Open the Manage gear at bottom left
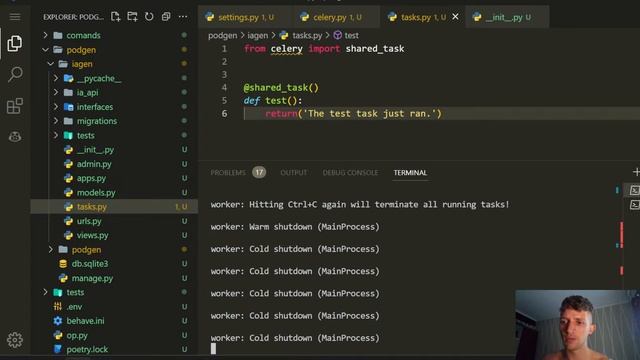Viewport: 640px width, 360px height. (x=15, y=340)
